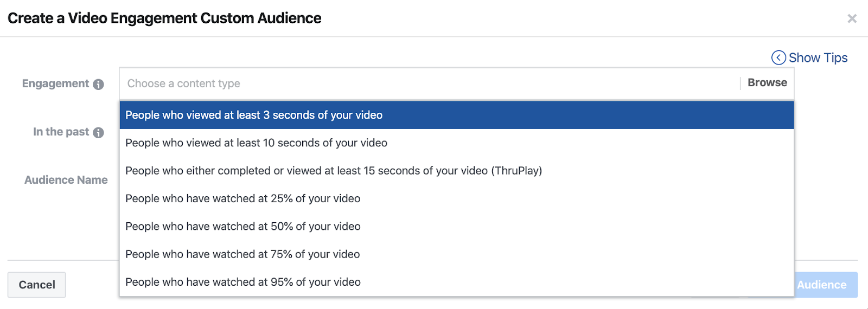The height and width of the screenshot is (309, 868).
Task: Open the Show Tips link text
Action: click(x=818, y=57)
